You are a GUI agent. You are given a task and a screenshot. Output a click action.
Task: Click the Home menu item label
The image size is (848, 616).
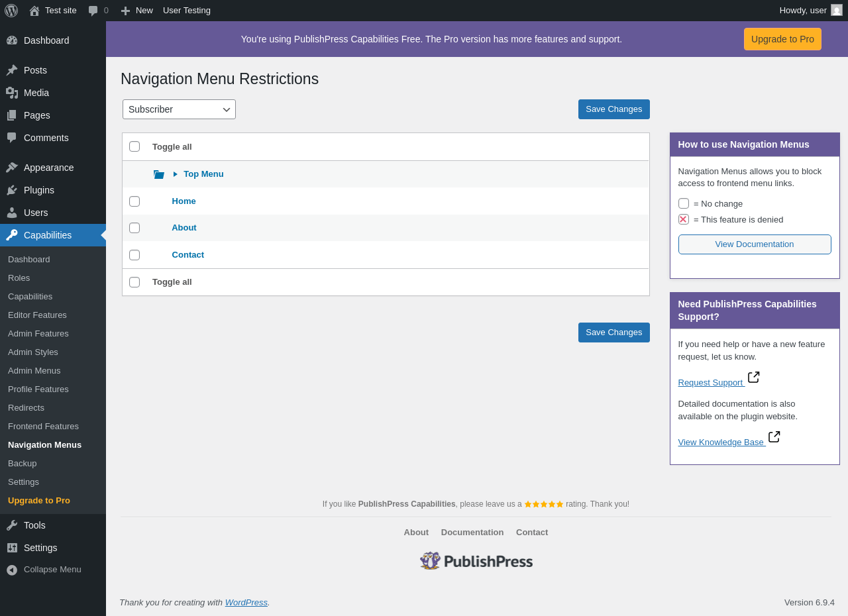click(x=184, y=201)
